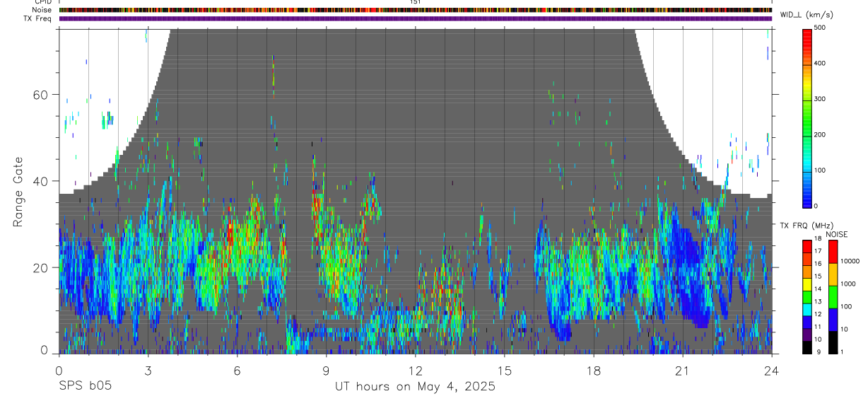The width and height of the screenshot is (868, 401).
Task: Click the CPID value 151 at the top
Action: click(416, 2)
